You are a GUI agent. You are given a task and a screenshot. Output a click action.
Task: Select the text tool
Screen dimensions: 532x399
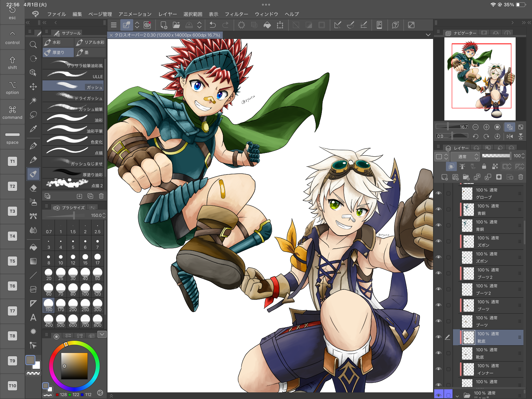pos(33,317)
